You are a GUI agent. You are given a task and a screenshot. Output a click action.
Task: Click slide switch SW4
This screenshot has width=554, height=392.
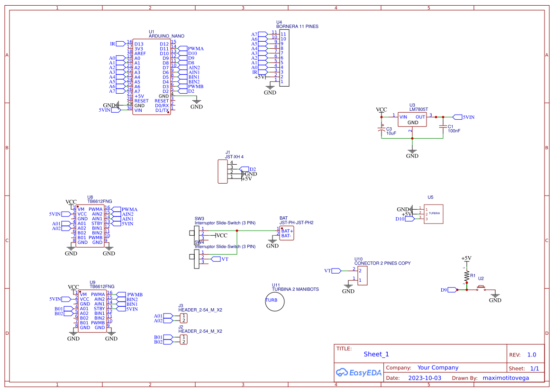click(x=197, y=259)
